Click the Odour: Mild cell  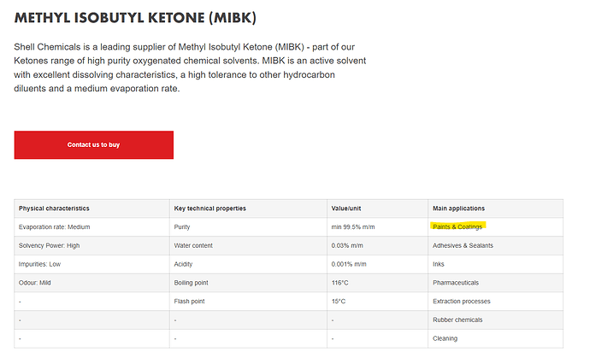35,283
